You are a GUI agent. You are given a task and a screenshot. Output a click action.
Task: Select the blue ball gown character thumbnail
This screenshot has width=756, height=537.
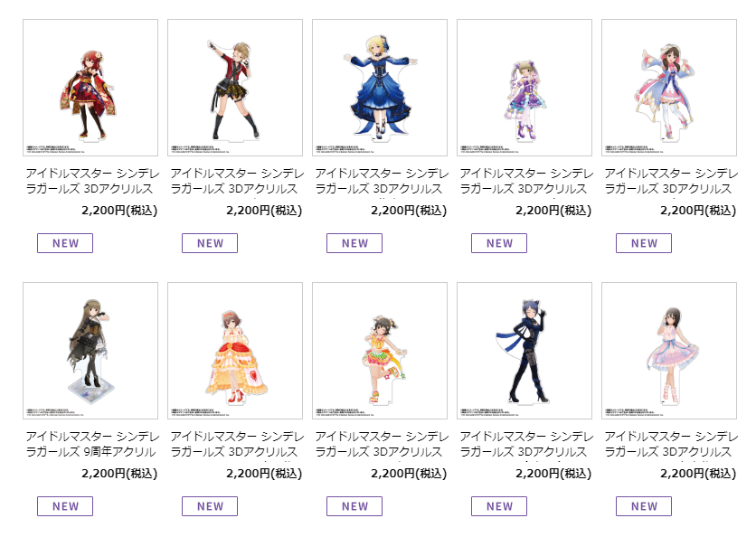click(380, 88)
